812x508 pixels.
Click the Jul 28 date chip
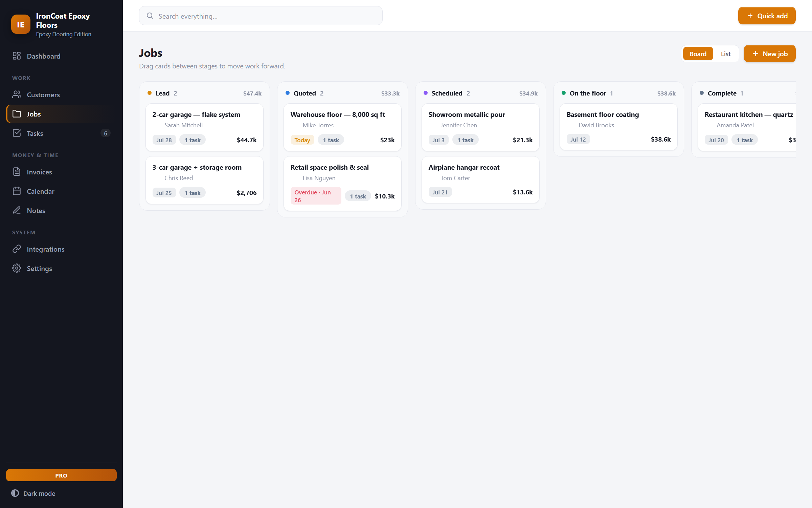pos(164,140)
